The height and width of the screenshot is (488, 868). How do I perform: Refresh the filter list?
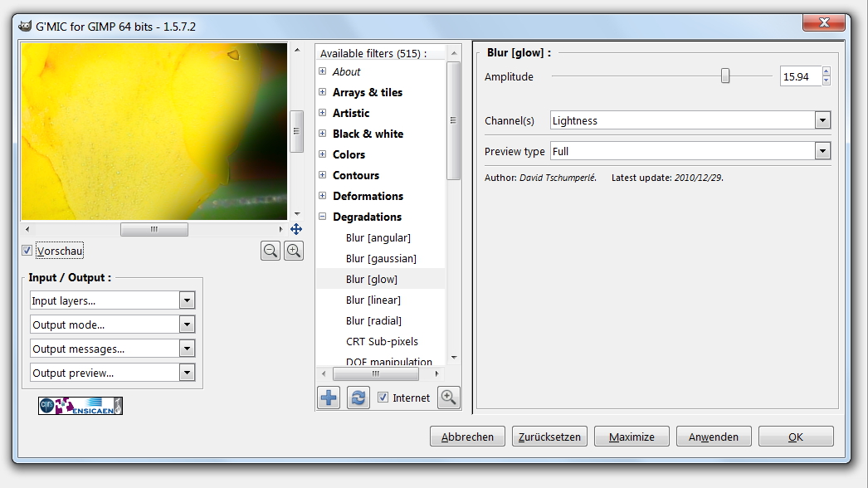358,398
